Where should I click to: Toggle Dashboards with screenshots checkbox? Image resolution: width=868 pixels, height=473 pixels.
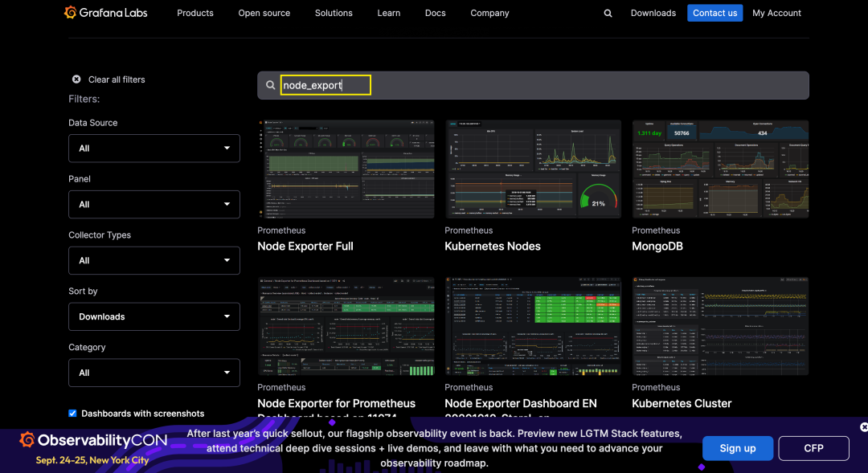(72, 414)
